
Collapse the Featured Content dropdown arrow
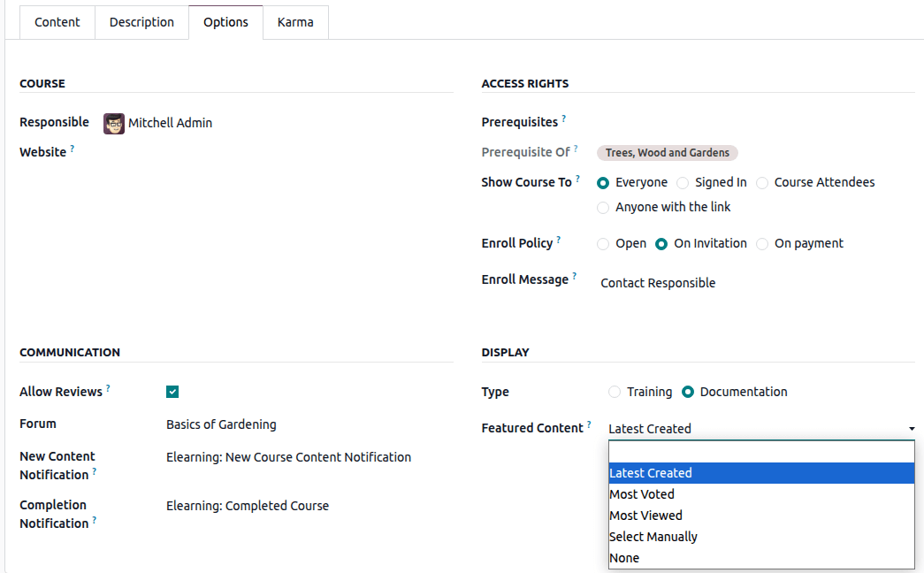(x=912, y=429)
